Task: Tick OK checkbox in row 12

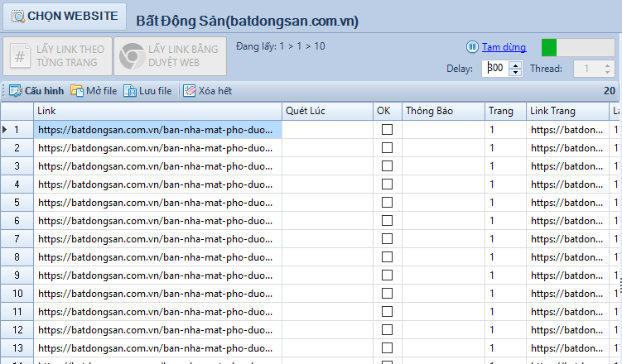Action: point(387,330)
